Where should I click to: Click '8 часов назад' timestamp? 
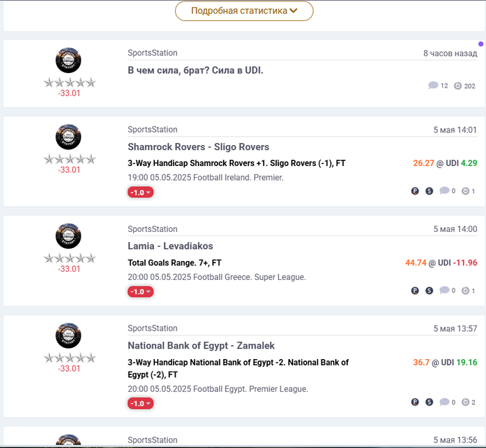click(450, 53)
